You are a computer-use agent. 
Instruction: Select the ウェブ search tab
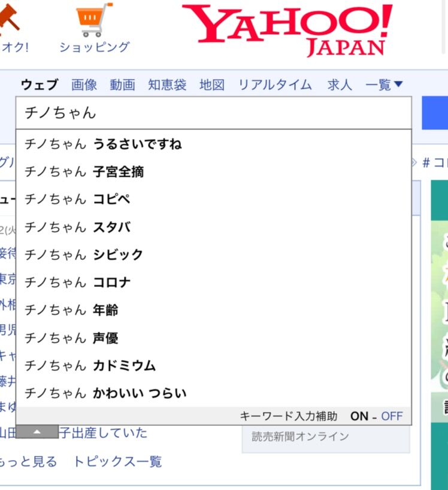click(40, 84)
